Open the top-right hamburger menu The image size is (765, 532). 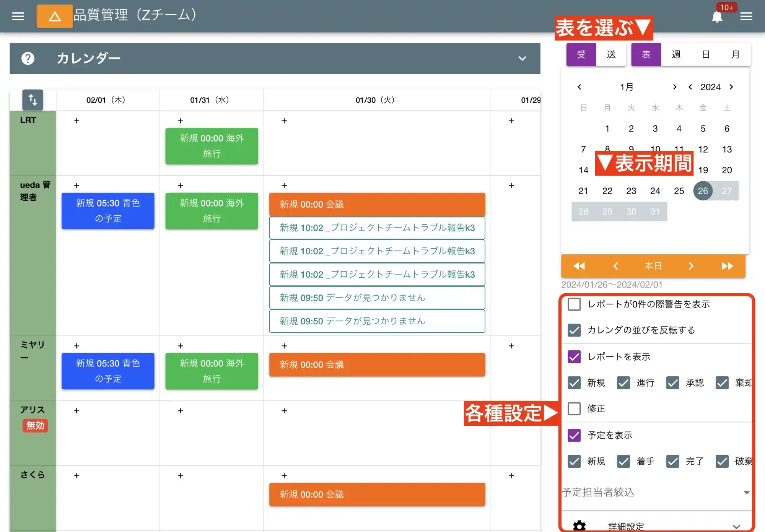(746, 16)
